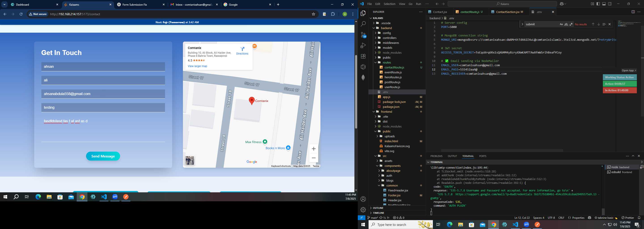Reload the Kalaams contact page
Viewport: 644px width, 229px height.
pos(21,14)
